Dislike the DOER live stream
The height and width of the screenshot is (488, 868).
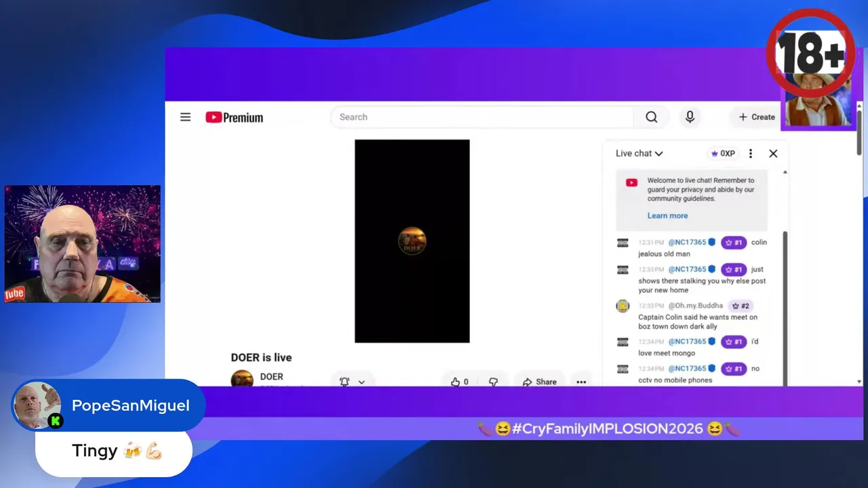pyautogui.click(x=493, y=382)
